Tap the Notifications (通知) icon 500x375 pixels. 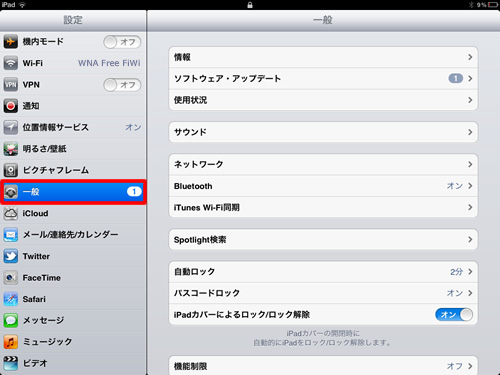[11, 106]
